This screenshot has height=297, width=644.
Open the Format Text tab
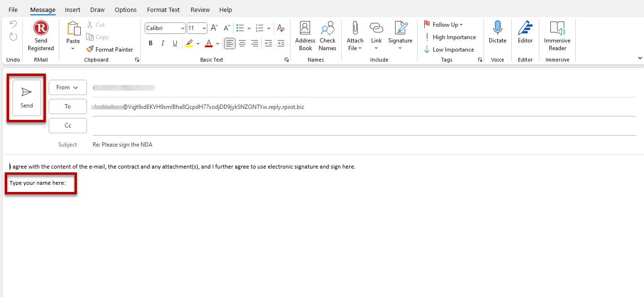click(x=163, y=10)
